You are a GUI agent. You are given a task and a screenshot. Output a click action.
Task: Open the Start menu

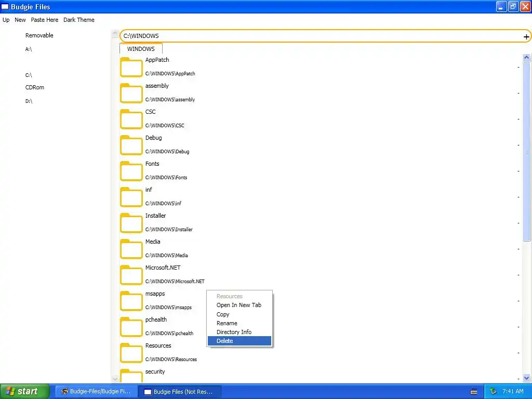tap(25, 392)
